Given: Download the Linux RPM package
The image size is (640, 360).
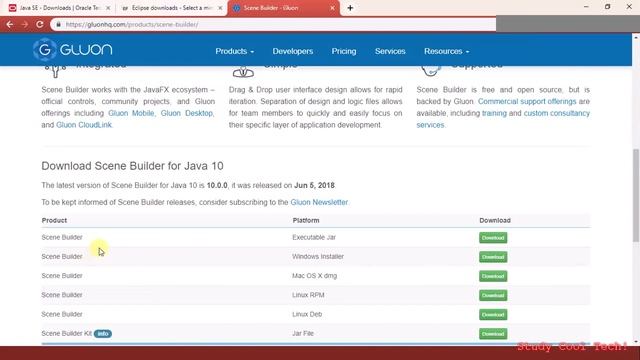Looking at the screenshot, I should [x=493, y=295].
